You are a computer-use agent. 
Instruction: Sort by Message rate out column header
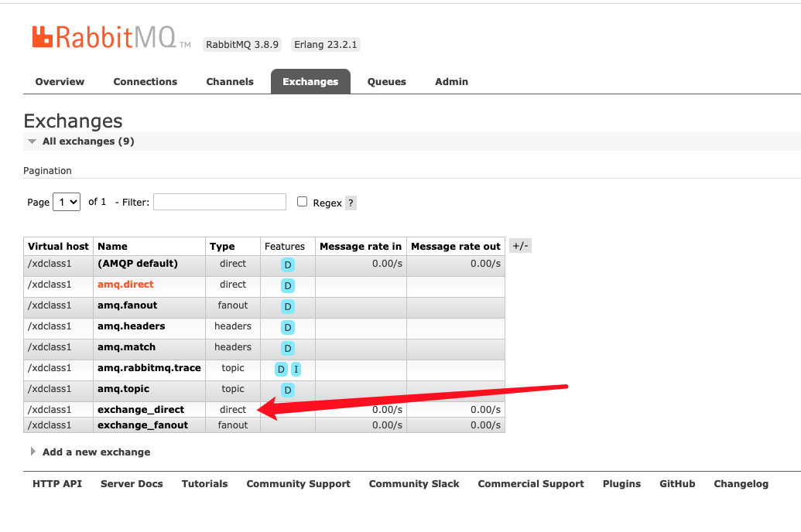456,247
